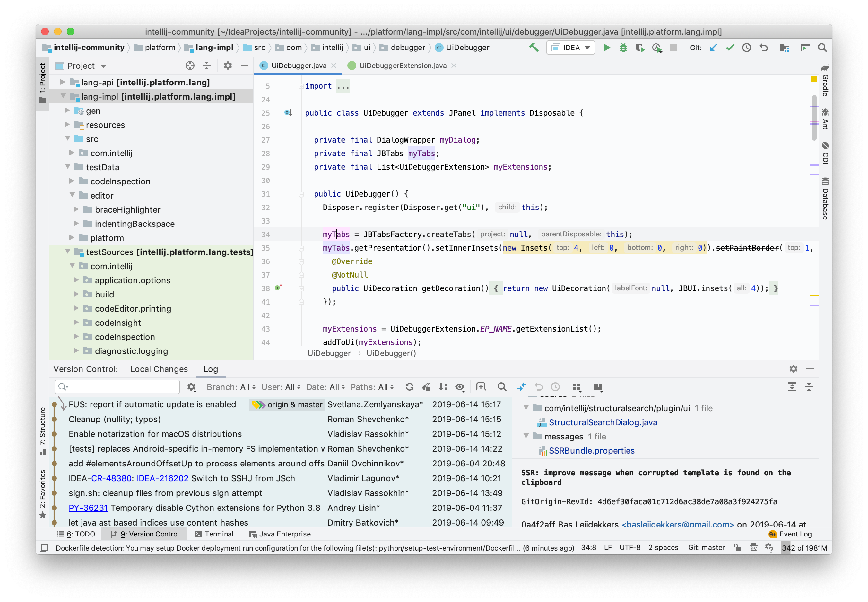Open the IDEA-216202 issue link
Image resolution: width=868 pixels, height=602 pixels.
162,478
